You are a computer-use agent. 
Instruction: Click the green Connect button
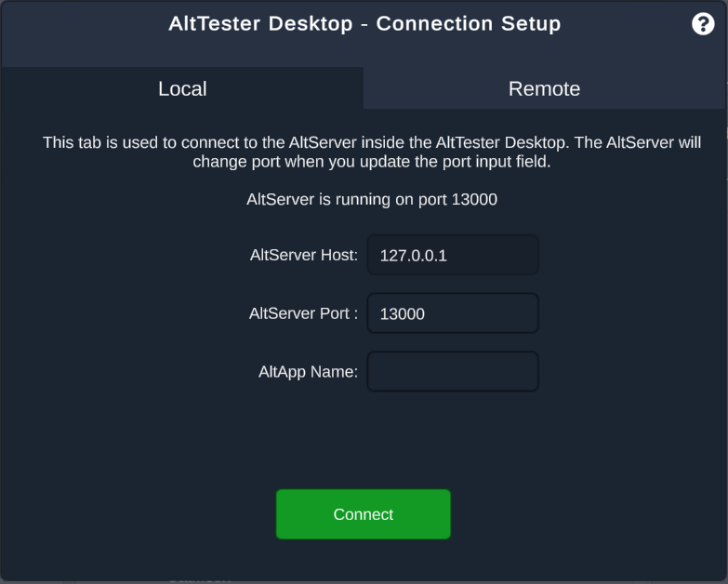[x=364, y=514]
